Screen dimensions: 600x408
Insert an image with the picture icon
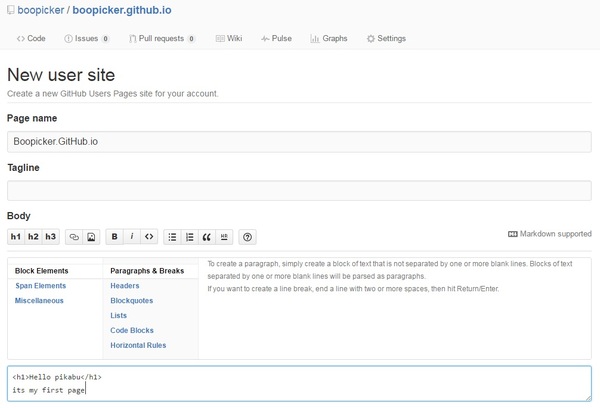91,237
